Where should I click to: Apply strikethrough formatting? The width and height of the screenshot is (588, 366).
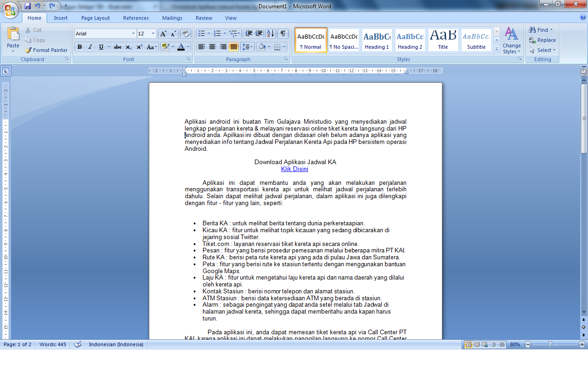coord(117,47)
